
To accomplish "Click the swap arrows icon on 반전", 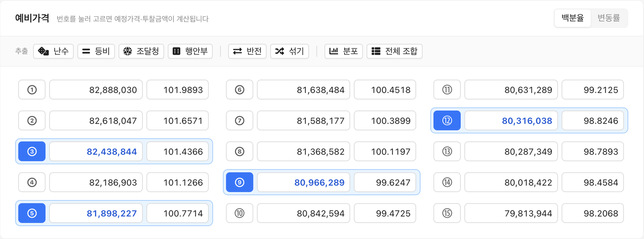I will click(237, 51).
